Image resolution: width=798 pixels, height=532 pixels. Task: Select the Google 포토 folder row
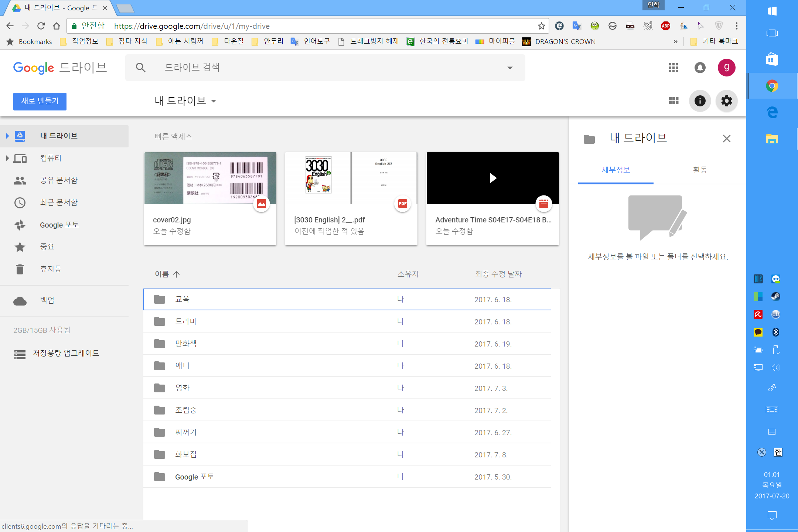coord(347,477)
